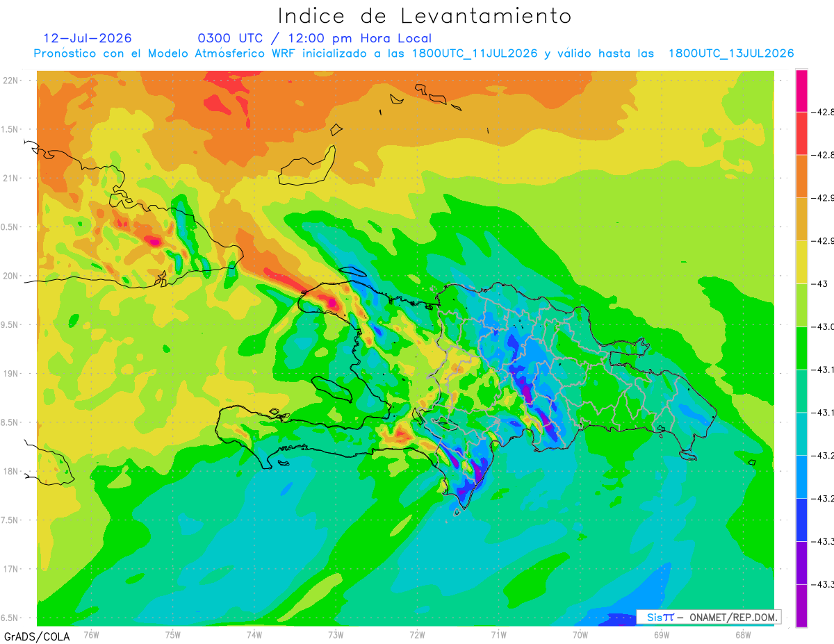Screen dimensions: 834x644
Task: Choose the sky-blue legend swatch
Action: pyautogui.click(x=801, y=477)
